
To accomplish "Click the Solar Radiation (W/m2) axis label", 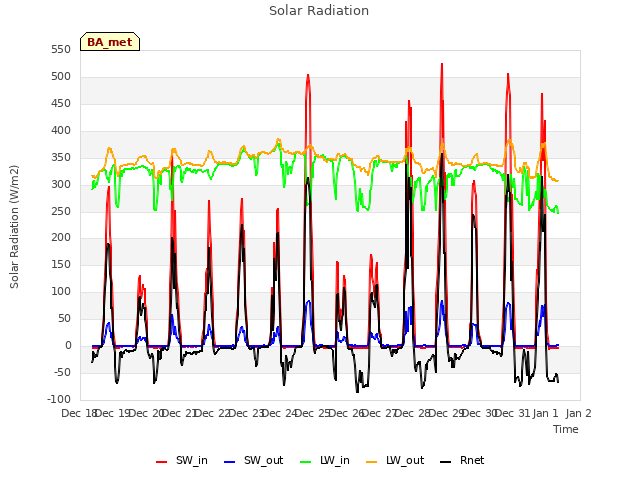I will (14, 227).
